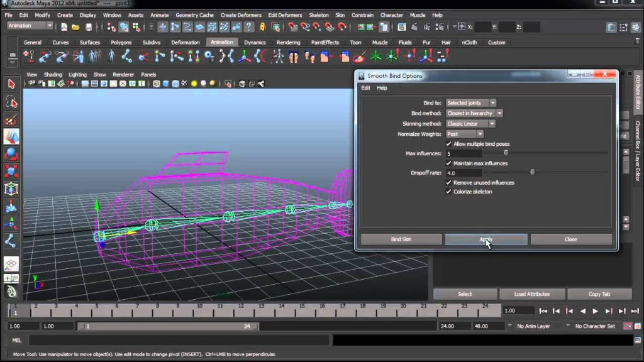Switch to the Rendering shelf tab
This screenshot has height=362, width=644.
pyautogui.click(x=288, y=42)
